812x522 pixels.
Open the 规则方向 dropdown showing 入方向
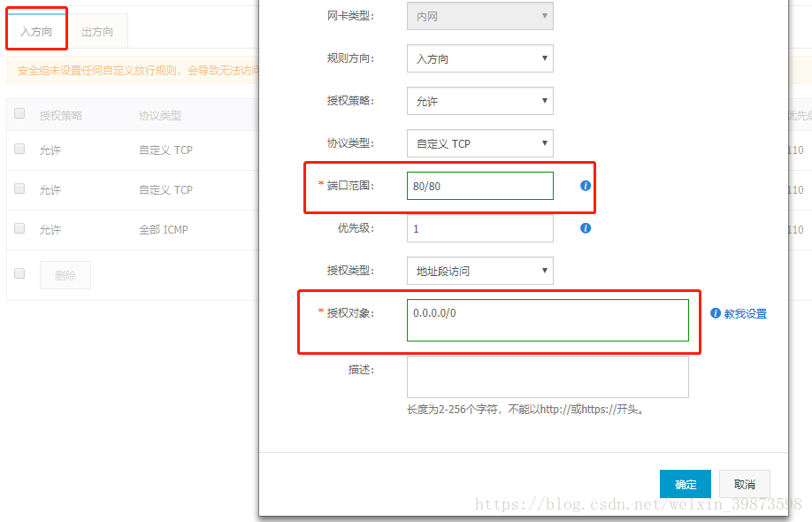click(480, 58)
